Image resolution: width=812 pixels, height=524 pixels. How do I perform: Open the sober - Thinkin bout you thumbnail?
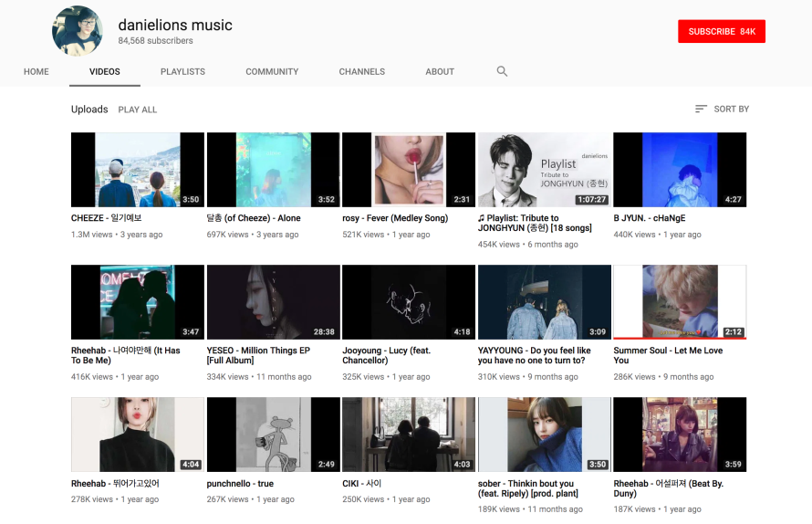pyautogui.click(x=545, y=435)
